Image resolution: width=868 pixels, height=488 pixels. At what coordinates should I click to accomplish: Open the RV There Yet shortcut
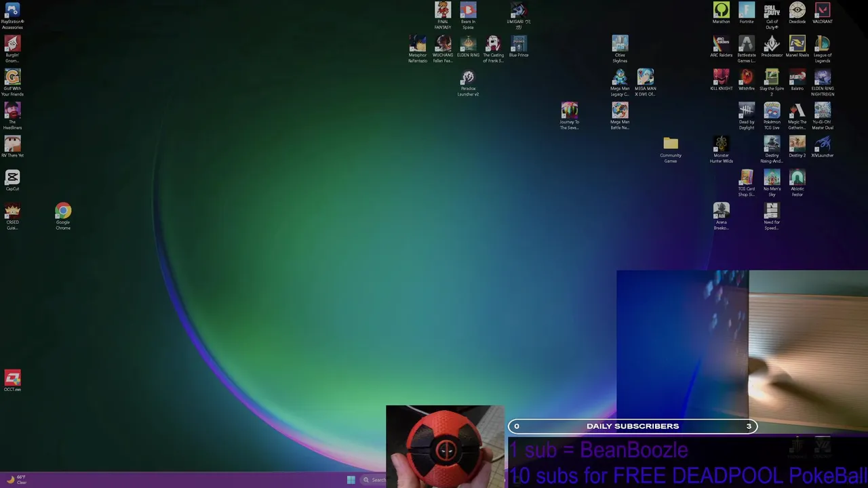(12, 147)
